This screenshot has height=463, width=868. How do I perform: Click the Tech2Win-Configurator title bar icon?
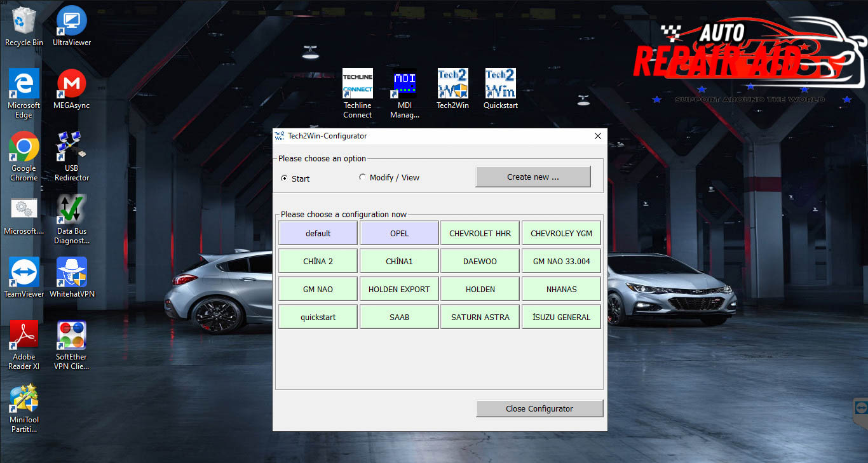point(280,136)
